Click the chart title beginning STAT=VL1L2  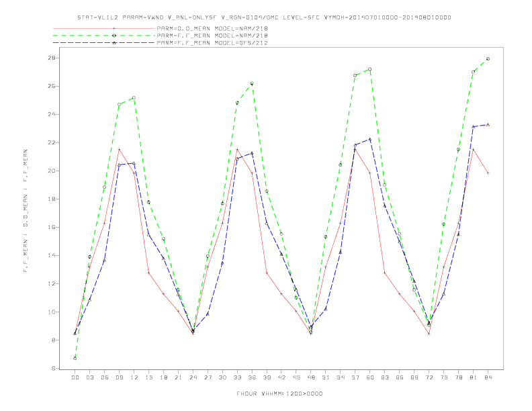point(264,17)
